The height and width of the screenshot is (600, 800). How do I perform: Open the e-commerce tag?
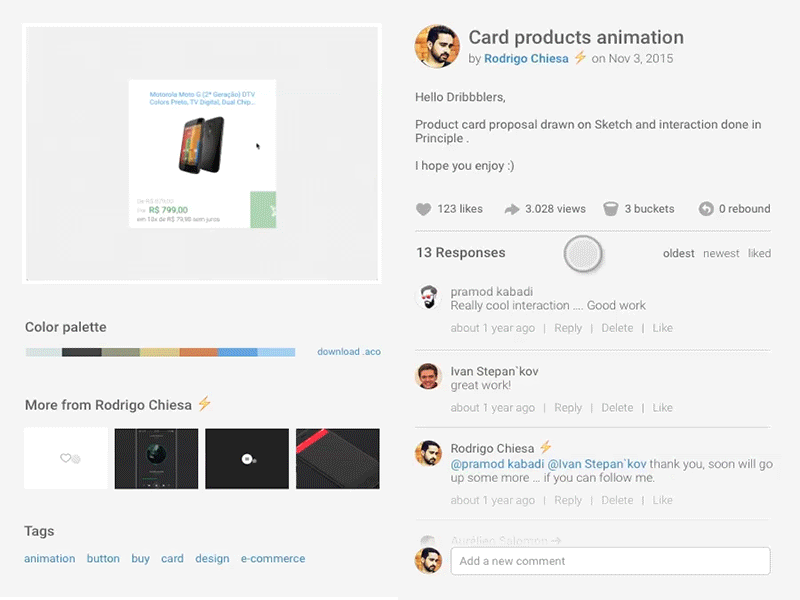pos(273,559)
